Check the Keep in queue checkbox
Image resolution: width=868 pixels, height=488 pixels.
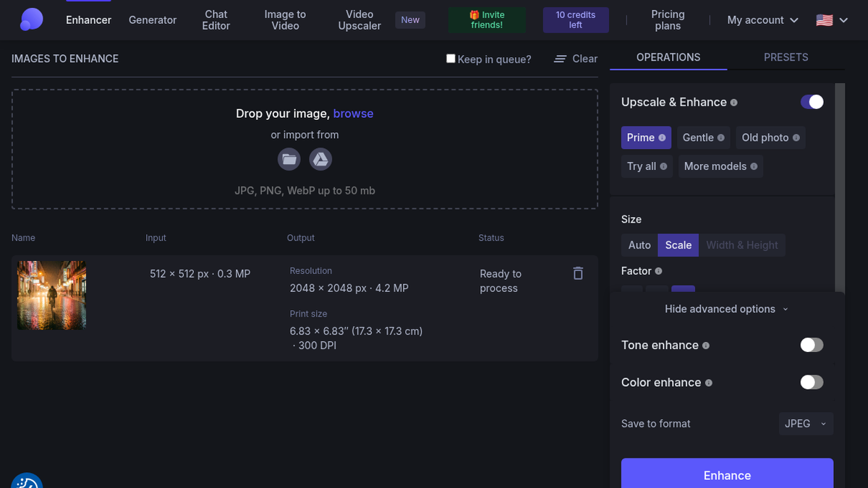[x=451, y=59]
